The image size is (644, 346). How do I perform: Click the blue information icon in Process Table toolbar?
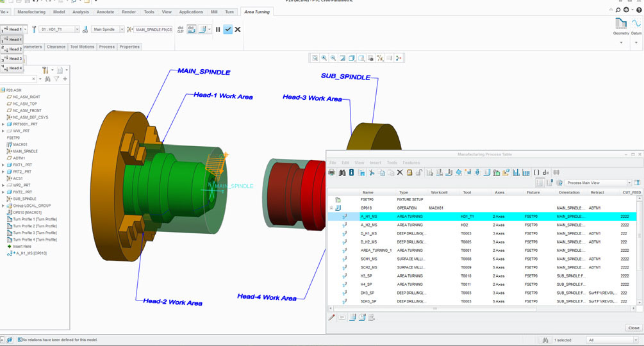[x=352, y=172]
